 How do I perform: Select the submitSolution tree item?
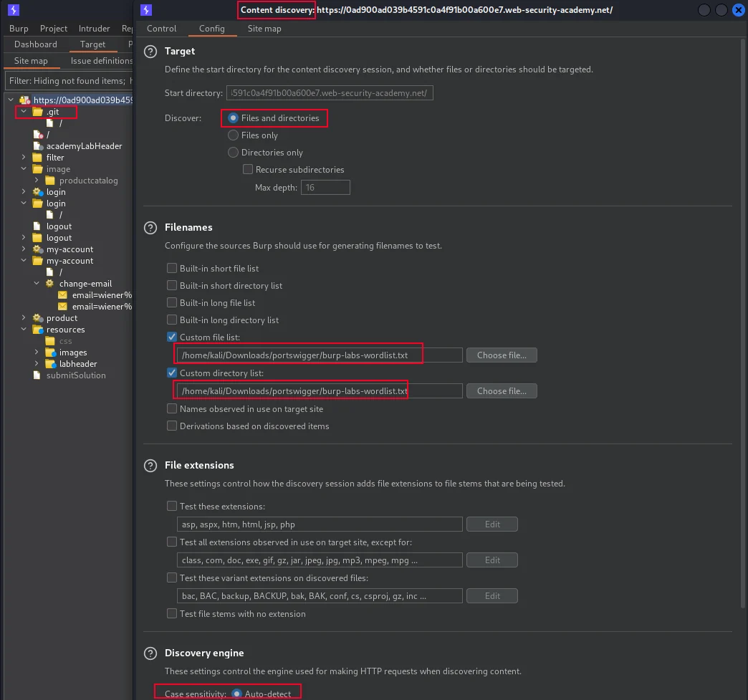[76, 375]
